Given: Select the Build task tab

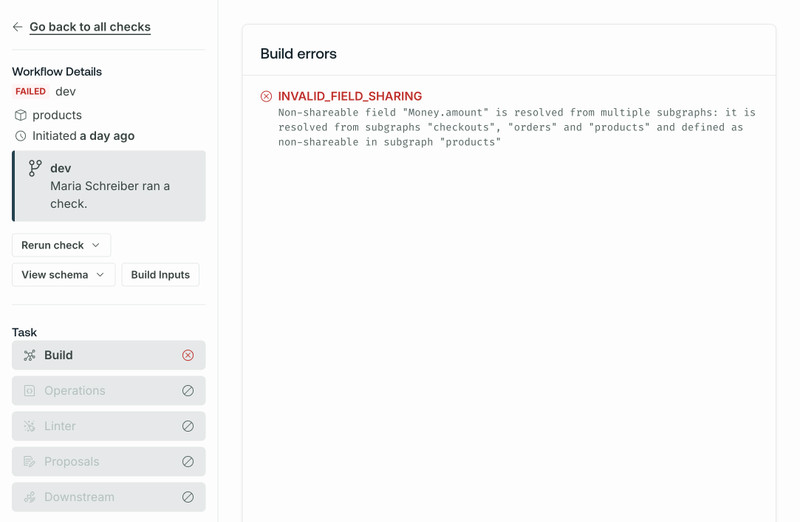Looking at the screenshot, I should pos(109,355).
